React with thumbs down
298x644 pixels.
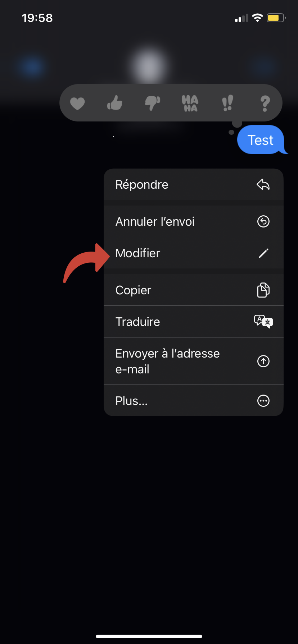(x=153, y=103)
